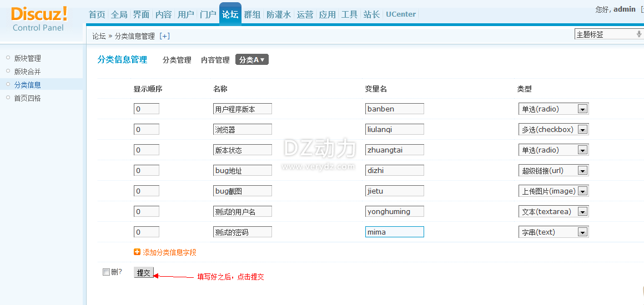This screenshot has width=644, height=305.
Task: Go to 首页四格 in the sidebar
Action: tap(27, 98)
